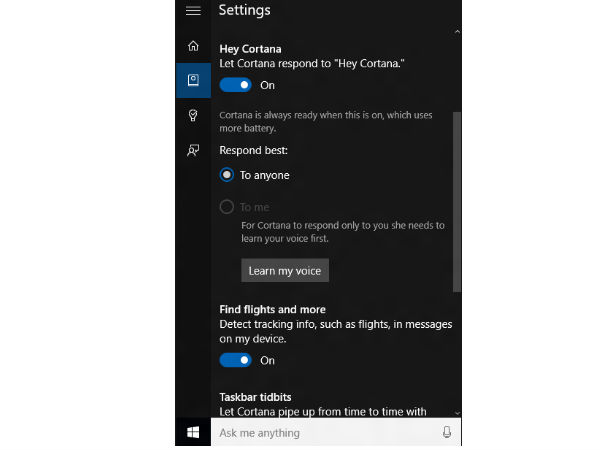Select the "To anyone" radio option
600x450 pixels.
pos(227,175)
